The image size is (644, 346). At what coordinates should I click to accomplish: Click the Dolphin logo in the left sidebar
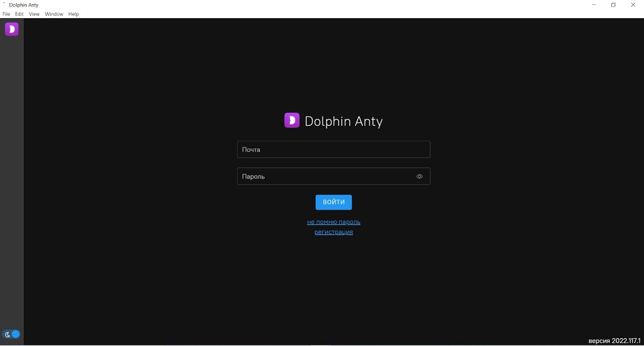(12, 29)
